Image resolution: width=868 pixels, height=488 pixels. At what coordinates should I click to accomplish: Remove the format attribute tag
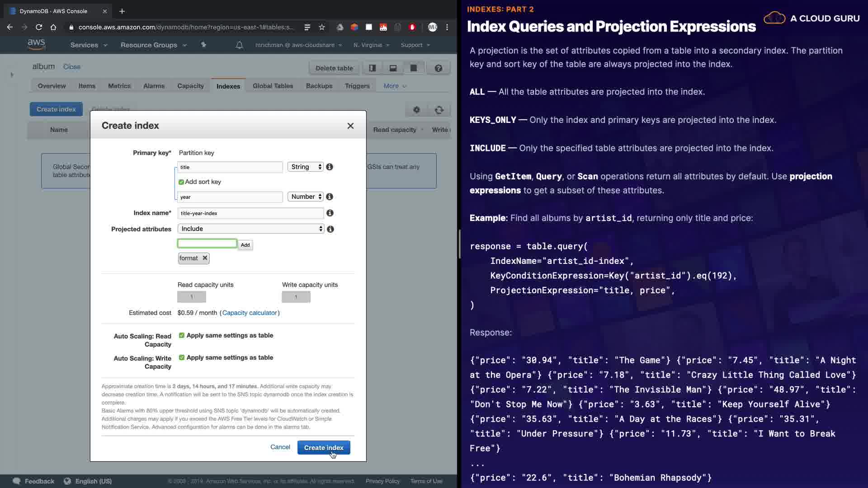pyautogui.click(x=205, y=258)
